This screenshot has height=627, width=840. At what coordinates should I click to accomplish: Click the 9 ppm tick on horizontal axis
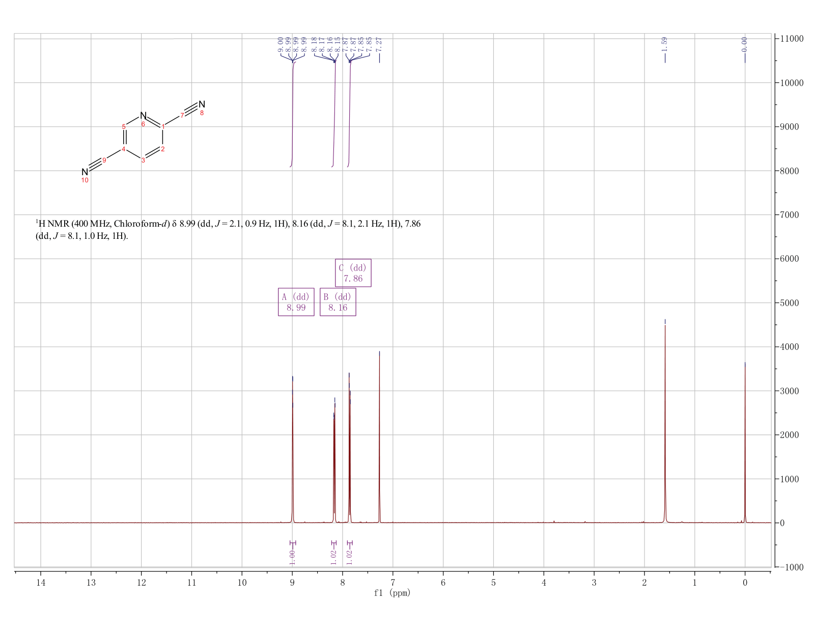pos(292,583)
